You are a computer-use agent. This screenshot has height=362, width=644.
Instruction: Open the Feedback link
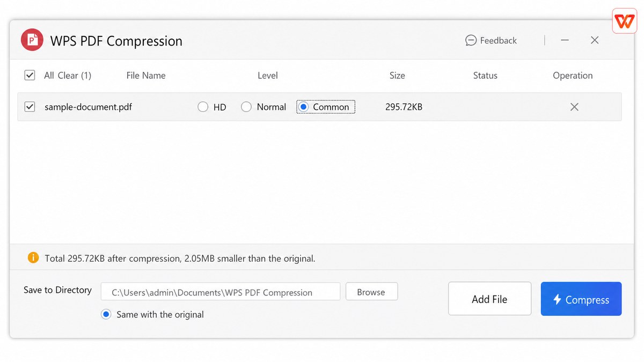pyautogui.click(x=491, y=40)
